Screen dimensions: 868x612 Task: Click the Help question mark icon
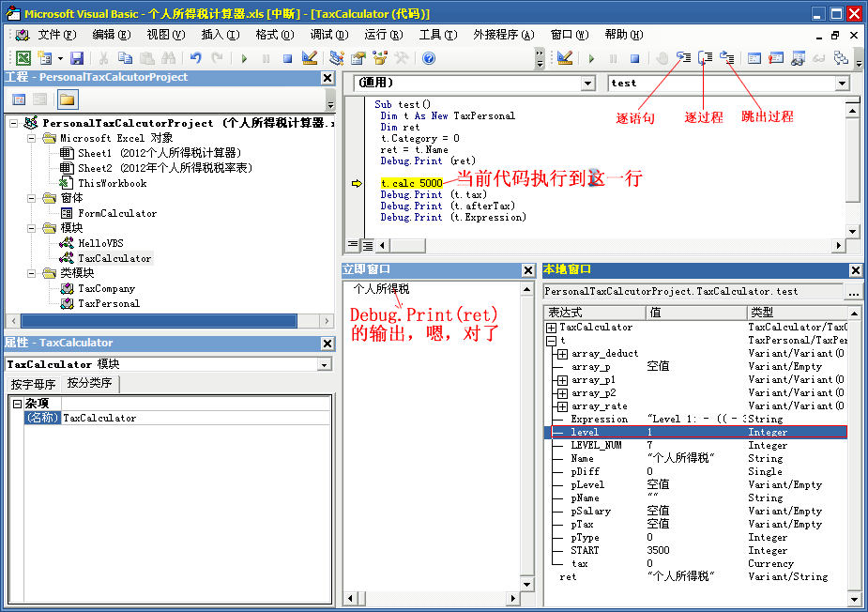pyautogui.click(x=429, y=58)
